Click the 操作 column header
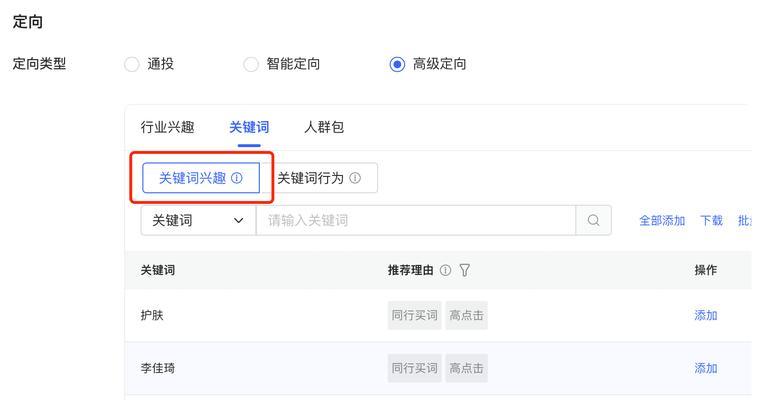 click(x=706, y=270)
